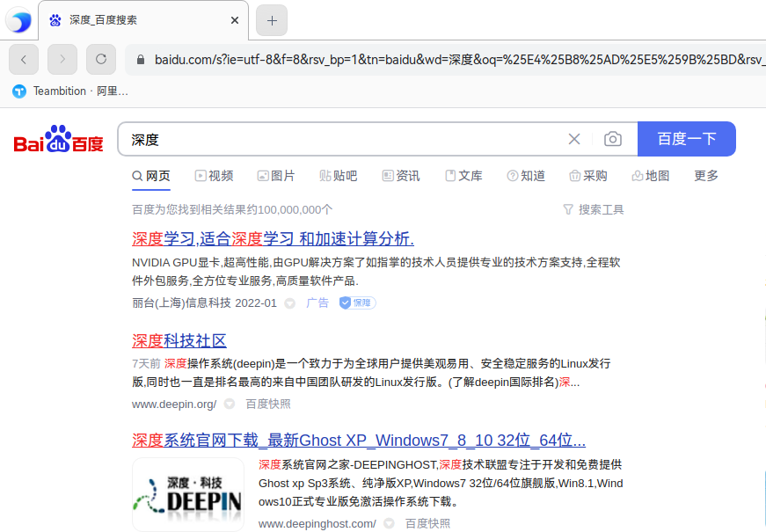Go back using the back arrow
The image size is (766, 532).
click(x=24, y=60)
